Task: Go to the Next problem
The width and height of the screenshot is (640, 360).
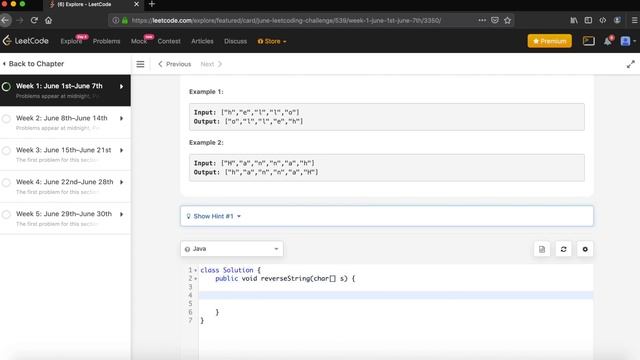Action: [x=211, y=64]
